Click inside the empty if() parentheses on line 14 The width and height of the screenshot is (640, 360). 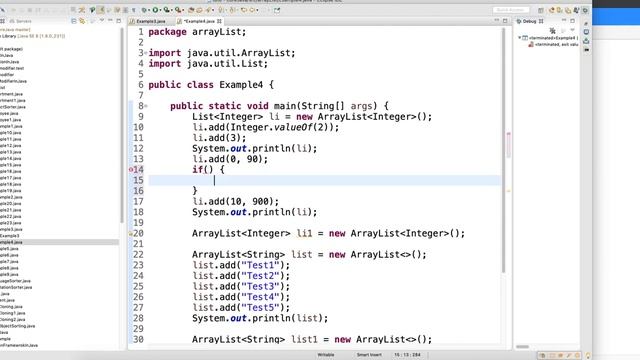point(208,169)
